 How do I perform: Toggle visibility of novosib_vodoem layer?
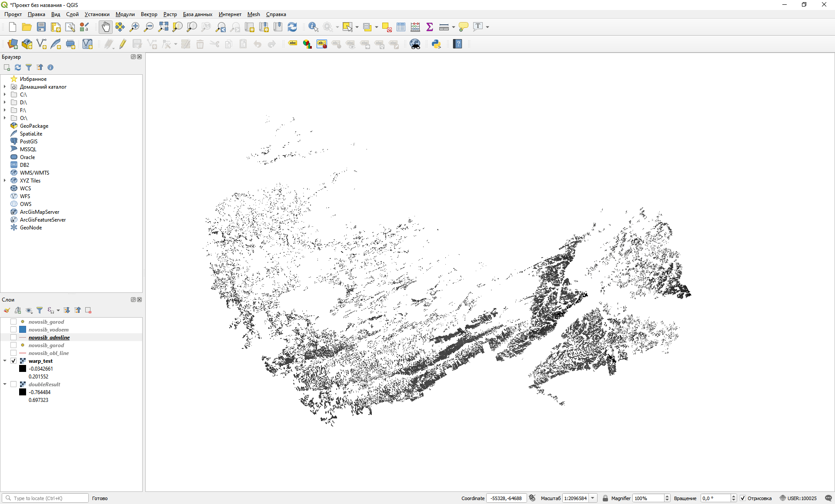(13, 330)
